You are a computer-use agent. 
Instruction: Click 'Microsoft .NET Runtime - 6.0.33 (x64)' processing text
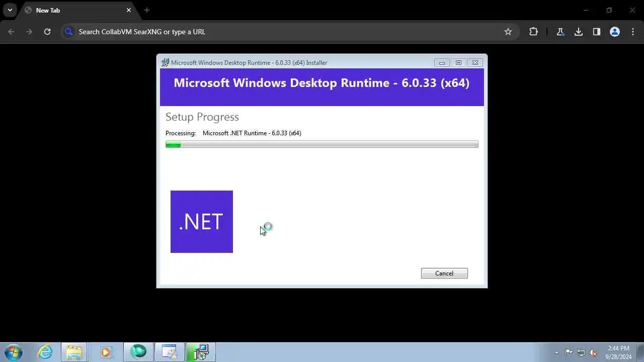pos(252,133)
